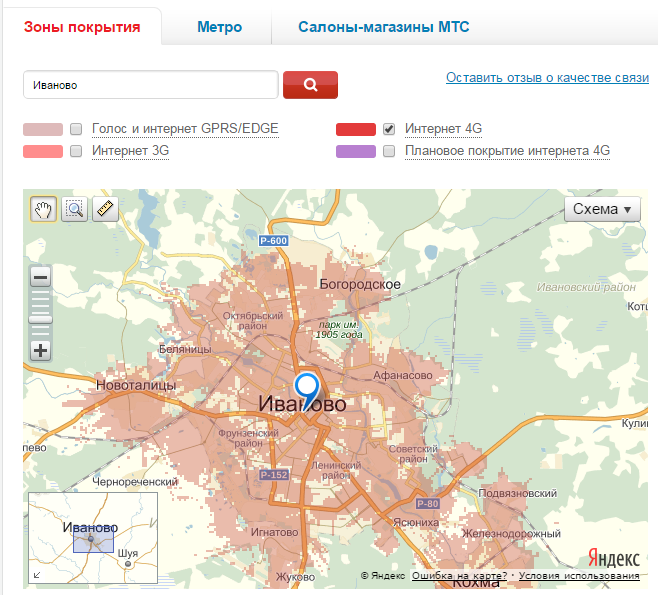Click the Условия использования link
Viewport: 658px width, 595px height.
(579, 576)
